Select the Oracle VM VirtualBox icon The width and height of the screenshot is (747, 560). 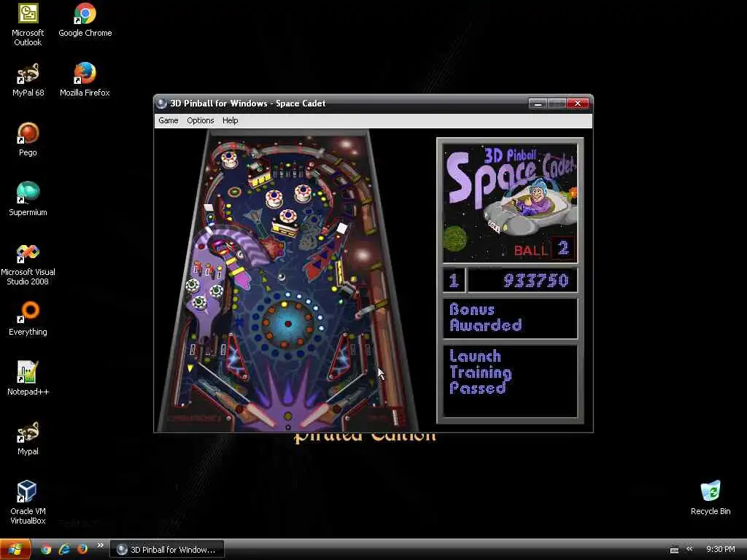pyautogui.click(x=28, y=503)
